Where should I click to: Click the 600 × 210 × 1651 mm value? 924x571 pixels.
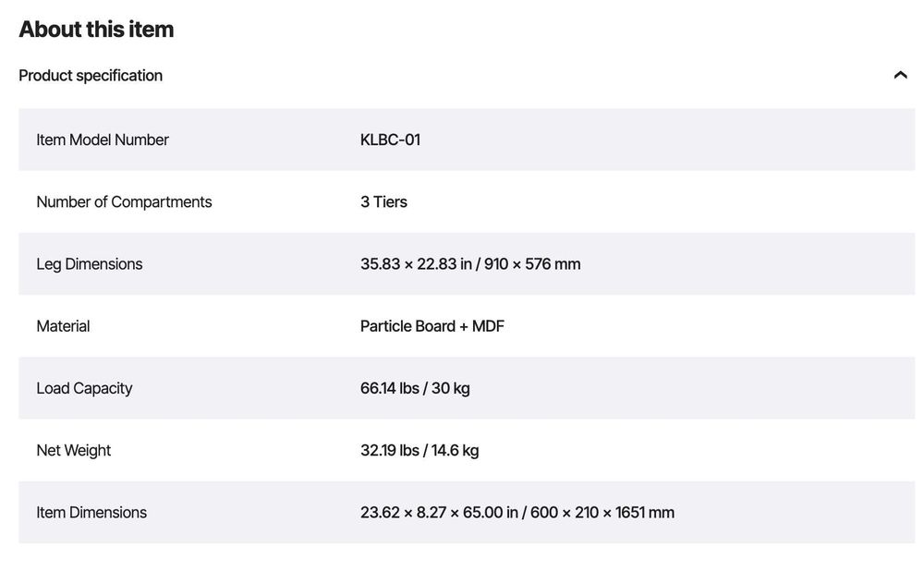[602, 513]
